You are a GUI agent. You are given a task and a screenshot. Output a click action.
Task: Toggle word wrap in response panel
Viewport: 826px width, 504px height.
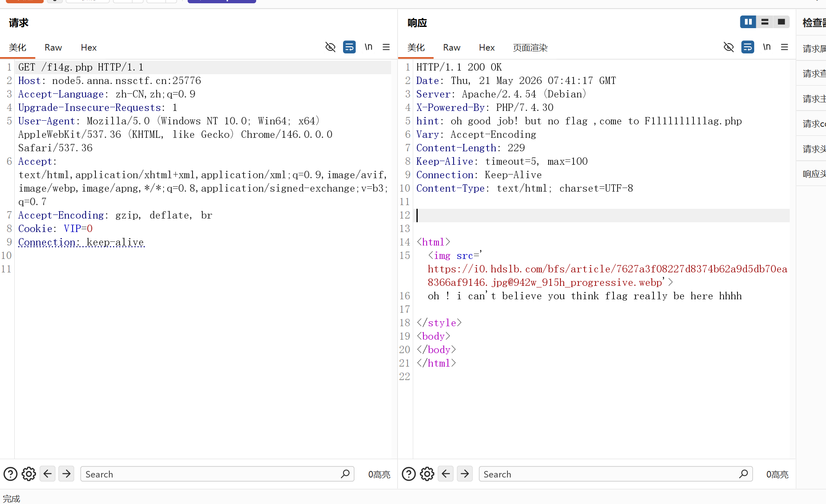click(x=748, y=47)
